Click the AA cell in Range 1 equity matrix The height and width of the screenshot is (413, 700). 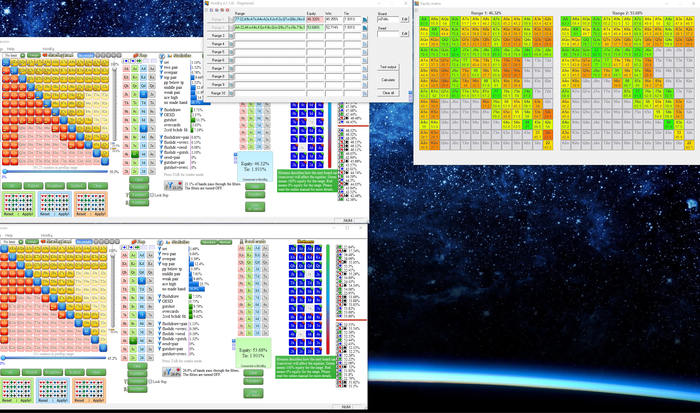pos(424,21)
